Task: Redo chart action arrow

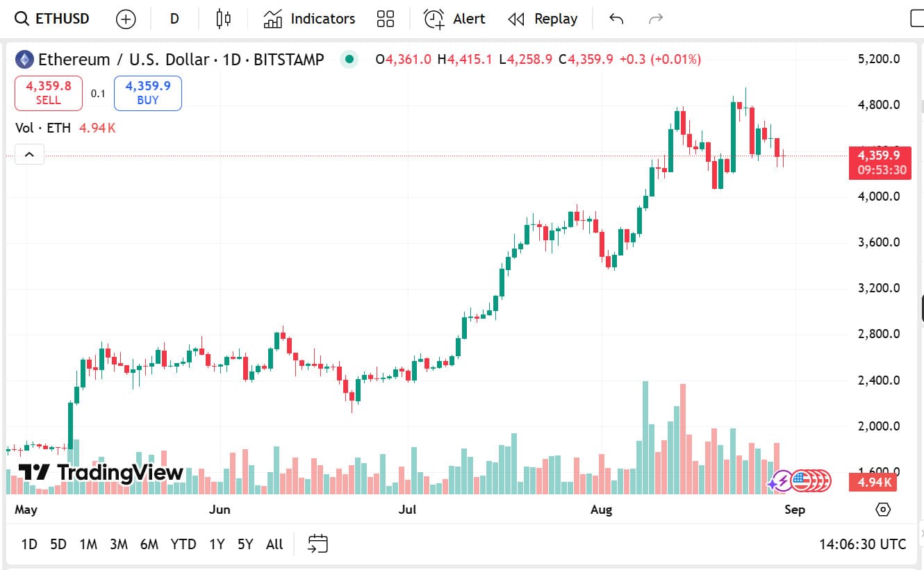Action: tap(655, 19)
